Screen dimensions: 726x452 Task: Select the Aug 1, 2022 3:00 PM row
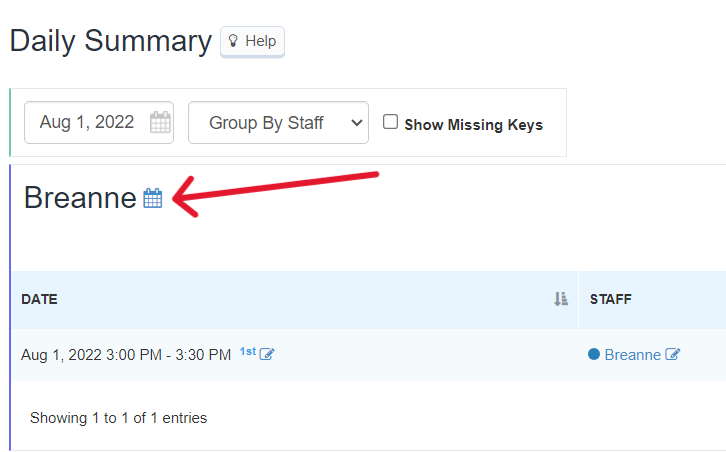pyautogui.click(x=369, y=355)
